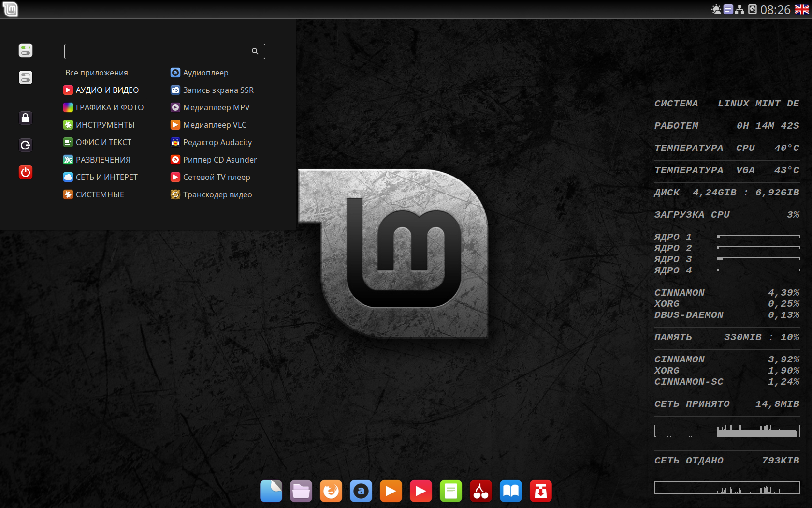The height and width of the screenshot is (508, 812).
Task: Launch Firefox from the dock
Action: (x=331, y=492)
